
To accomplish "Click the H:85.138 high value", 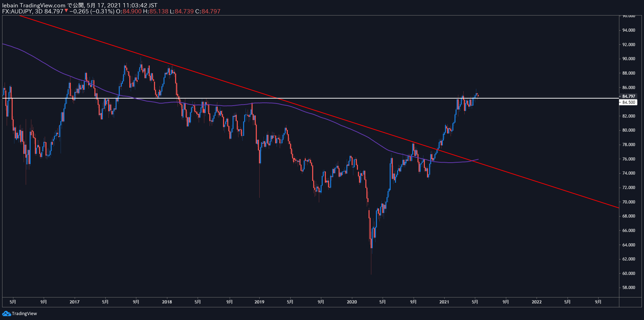I will pyautogui.click(x=156, y=11).
